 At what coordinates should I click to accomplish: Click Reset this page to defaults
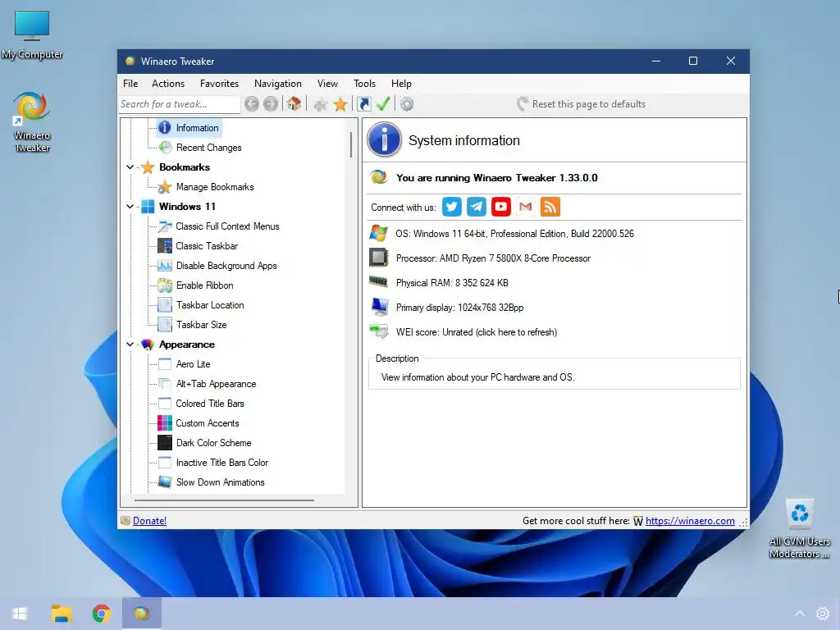582,104
